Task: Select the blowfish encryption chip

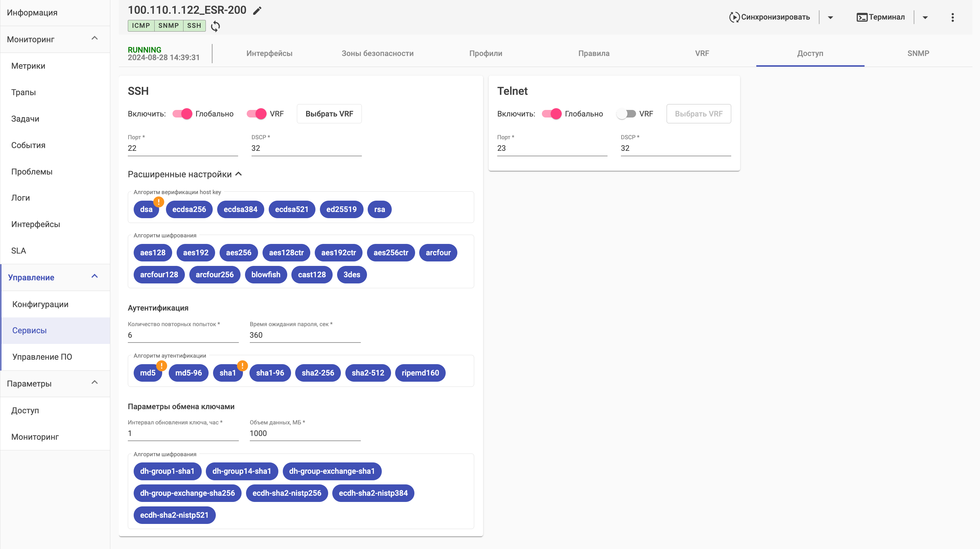Action: [x=266, y=275]
